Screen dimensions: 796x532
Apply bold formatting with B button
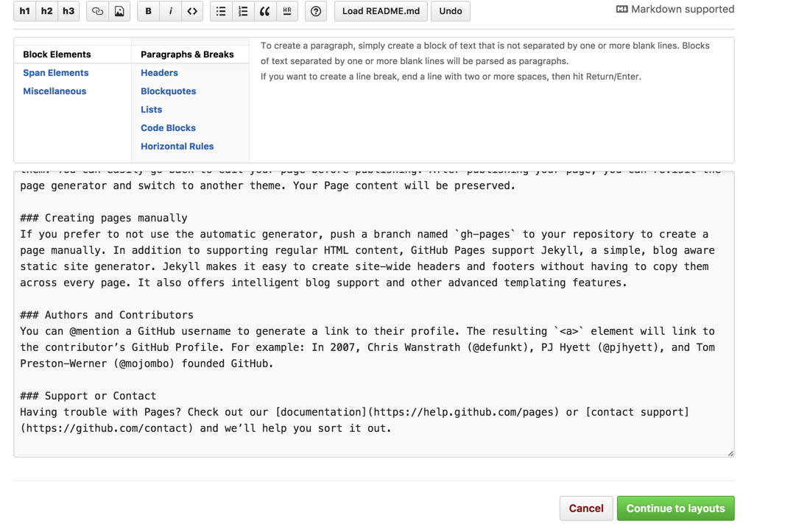point(149,11)
